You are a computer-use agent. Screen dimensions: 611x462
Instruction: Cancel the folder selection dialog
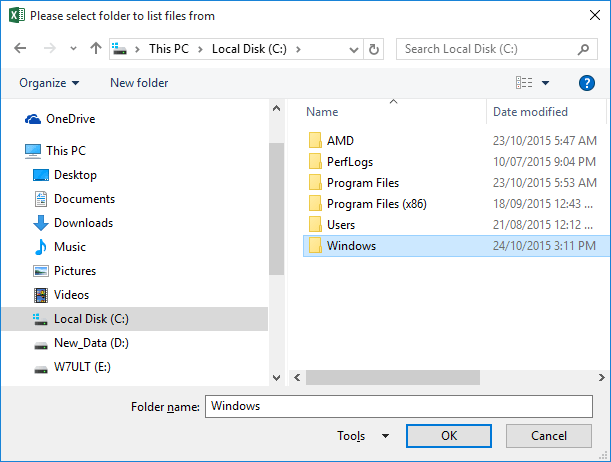coord(549,436)
